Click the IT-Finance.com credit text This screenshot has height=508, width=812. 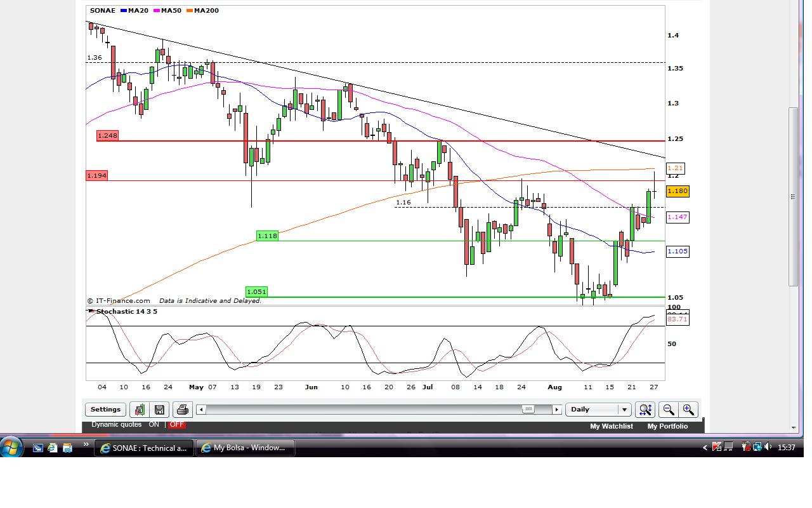[x=119, y=300]
